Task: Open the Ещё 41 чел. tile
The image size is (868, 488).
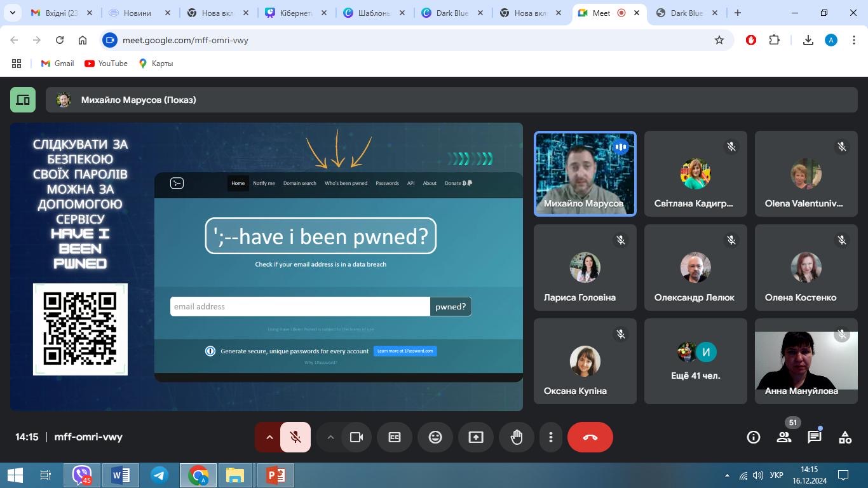Action: click(696, 361)
